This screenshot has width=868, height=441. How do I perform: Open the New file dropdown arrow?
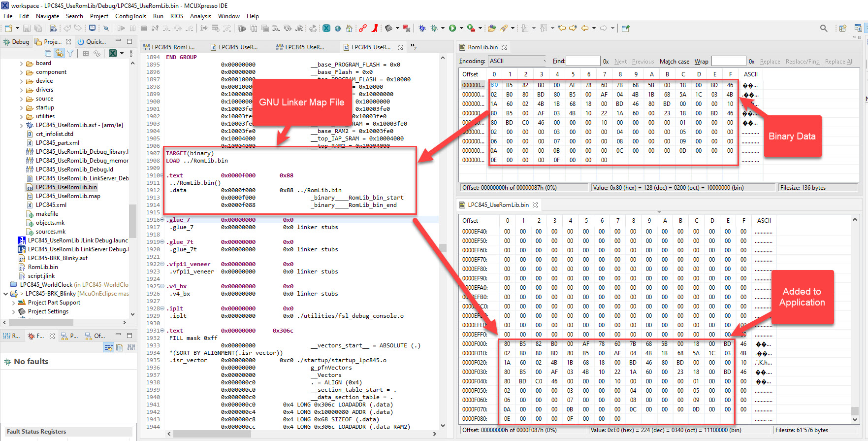[17, 29]
